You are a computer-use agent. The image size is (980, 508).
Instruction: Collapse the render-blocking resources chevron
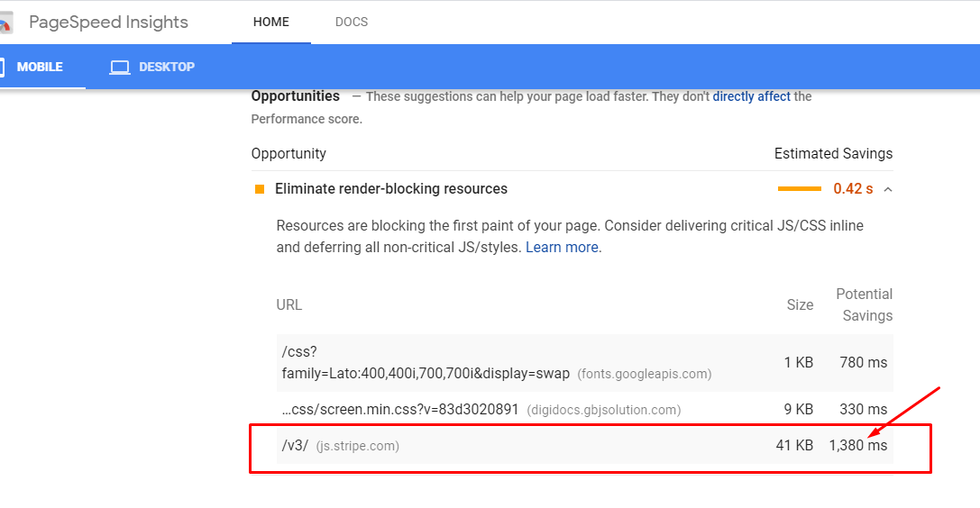click(x=888, y=189)
